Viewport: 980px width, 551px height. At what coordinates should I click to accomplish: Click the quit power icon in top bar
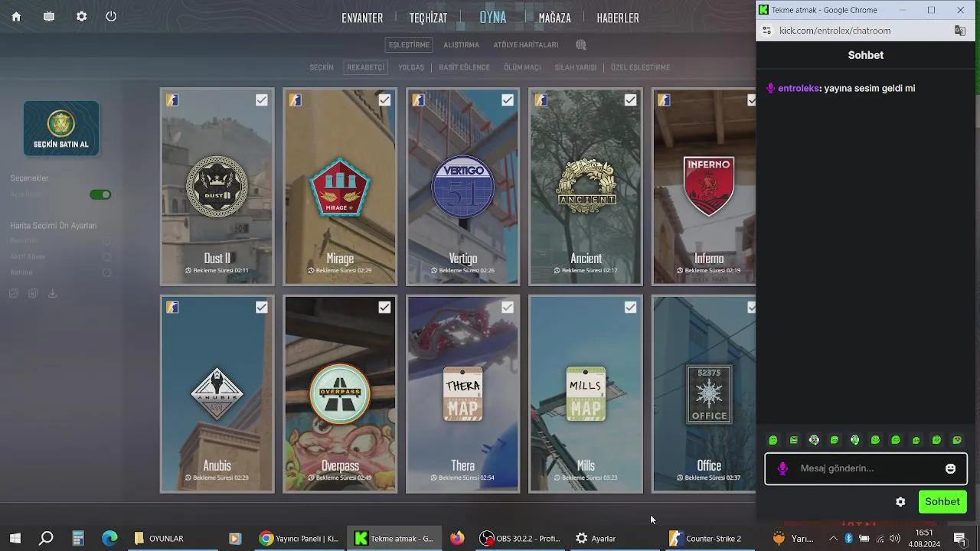point(111,17)
